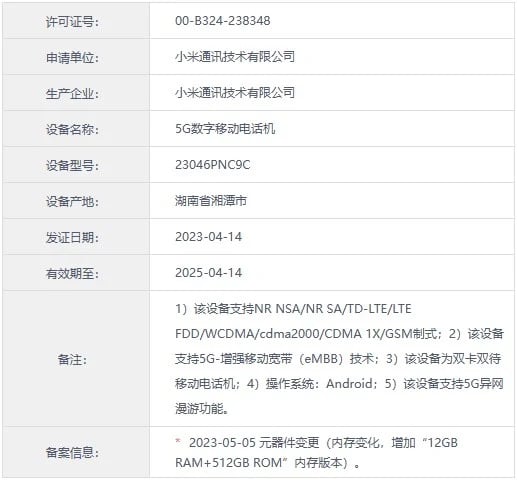Click the 2023-05-05 component change record
The height and width of the screenshot is (481, 517).
[x=316, y=453]
